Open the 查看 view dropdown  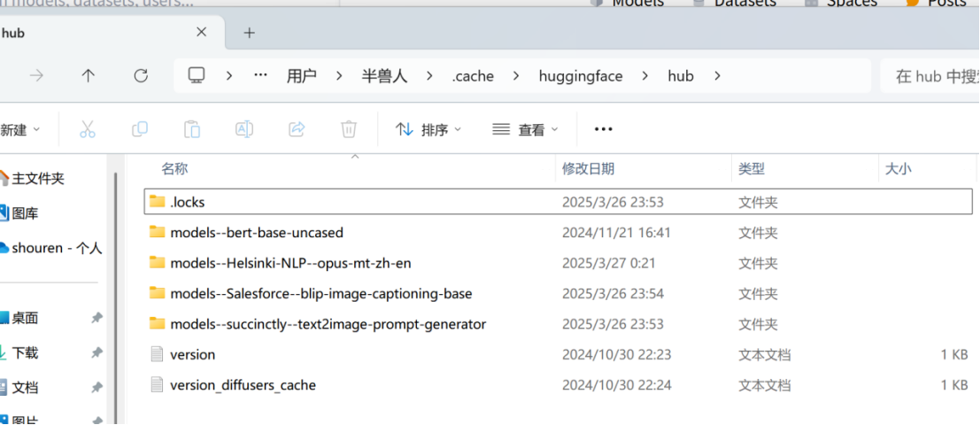point(526,130)
